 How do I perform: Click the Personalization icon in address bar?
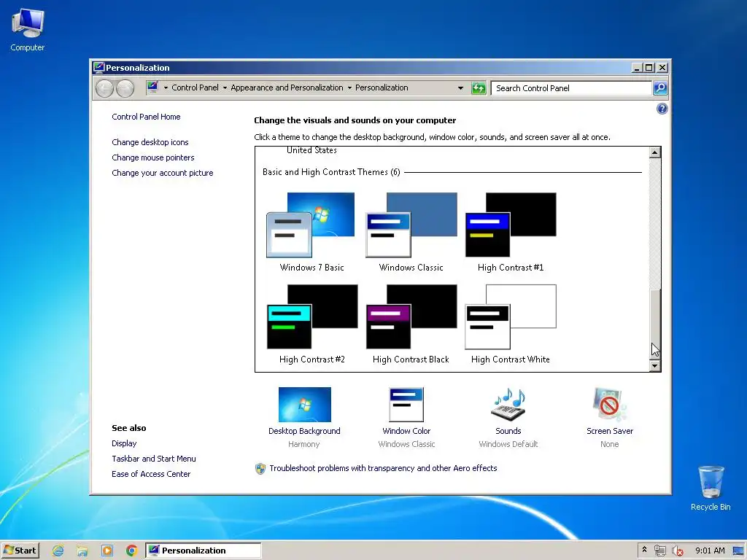click(x=152, y=87)
